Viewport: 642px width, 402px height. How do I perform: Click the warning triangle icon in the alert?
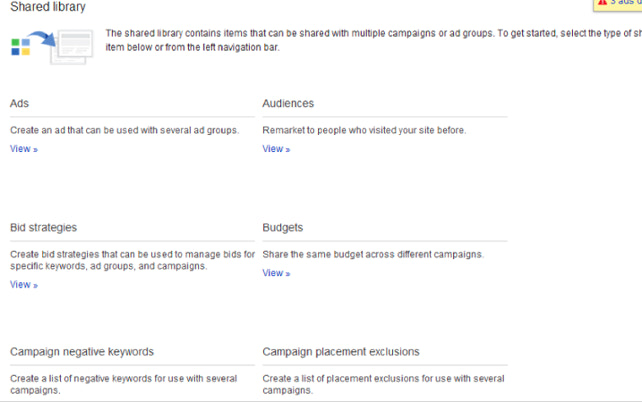click(x=601, y=4)
